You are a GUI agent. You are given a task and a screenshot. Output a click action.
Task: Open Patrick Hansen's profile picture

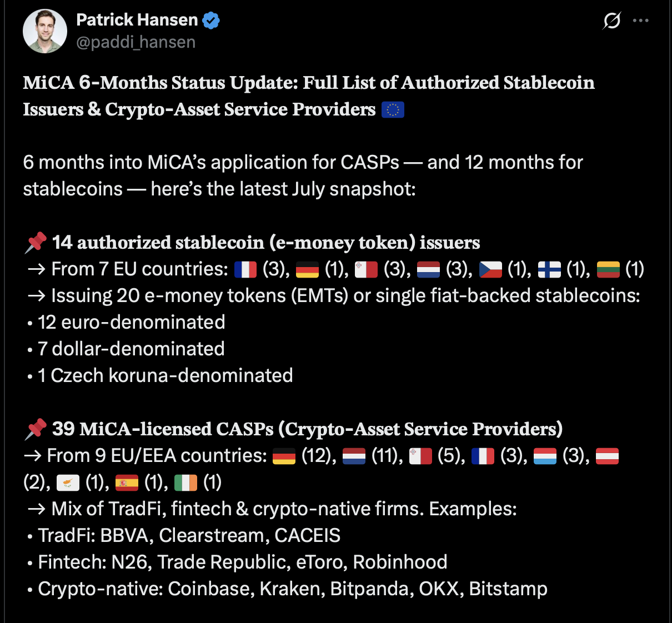(45, 31)
